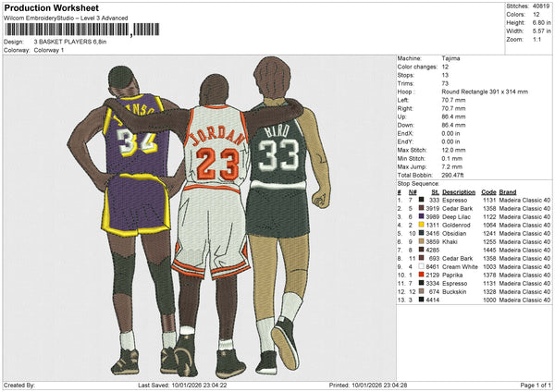Select the Deep Lilac color swatch
This screenshot has width=555, height=392.
click(x=421, y=217)
